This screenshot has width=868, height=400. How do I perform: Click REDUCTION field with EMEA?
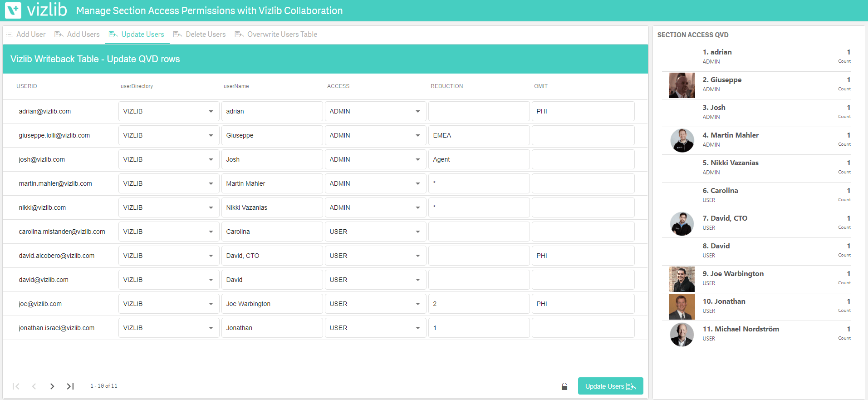(x=479, y=135)
